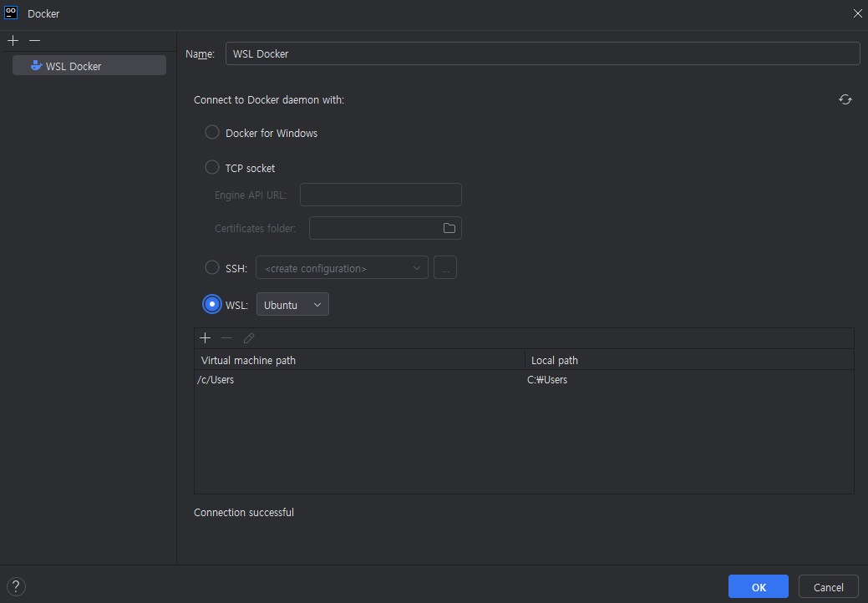This screenshot has height=603, width=868.
Task: Remove path mapping with the minus icon
Action: point(226,338)
